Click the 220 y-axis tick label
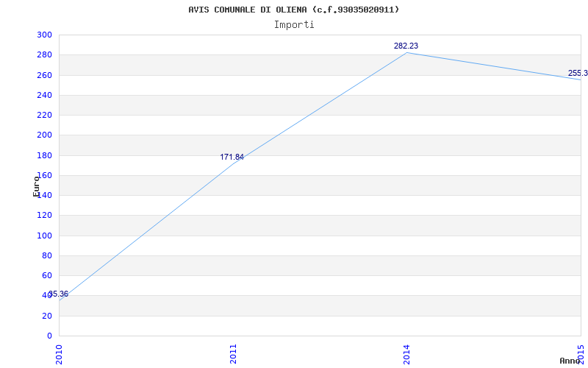Image resolution: width=588 pixels, height=368 pixels. 44,115
